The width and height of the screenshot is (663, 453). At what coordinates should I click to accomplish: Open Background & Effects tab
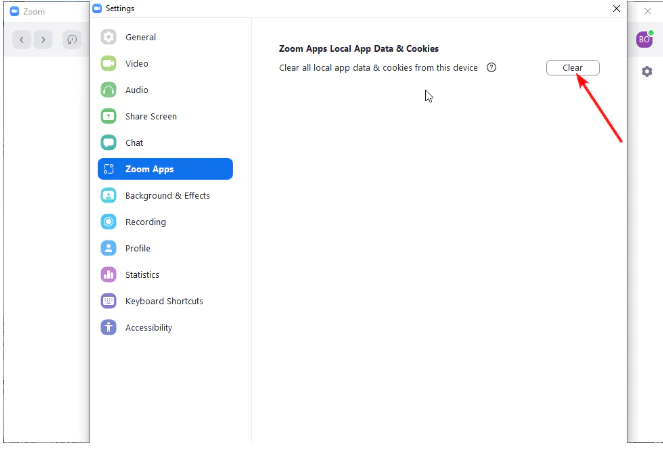pos(166,196)
